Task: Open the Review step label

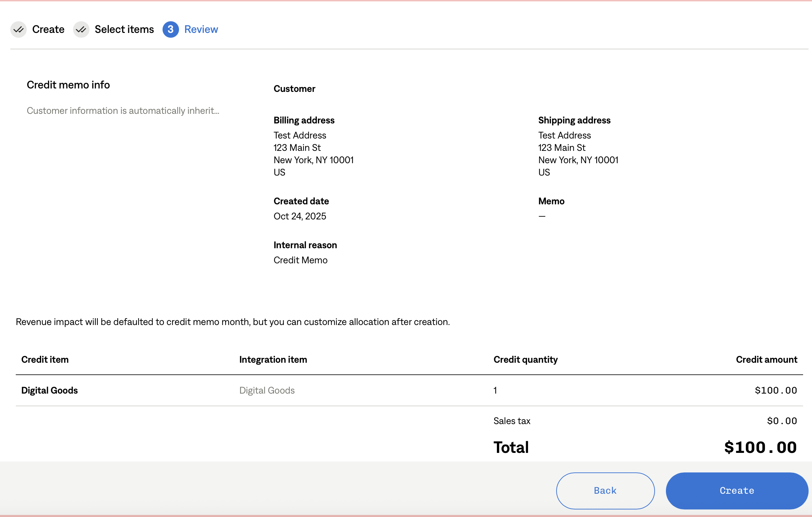Action: pos(201,29)
